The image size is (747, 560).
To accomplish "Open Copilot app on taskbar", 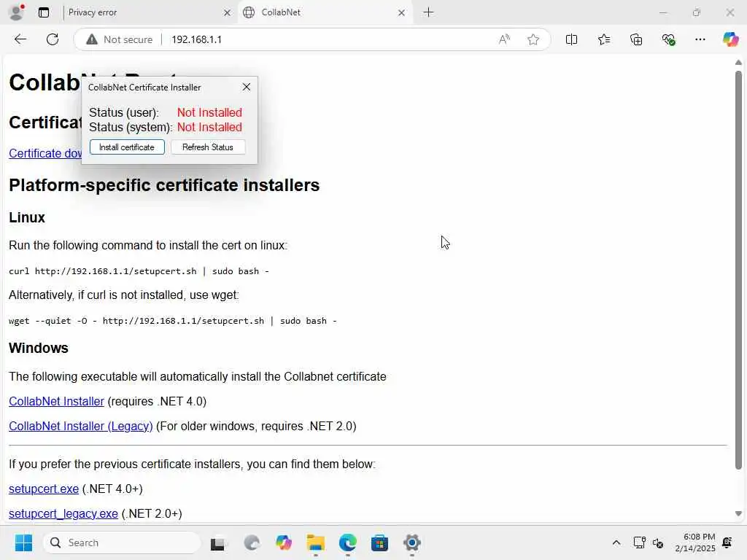I will point(284,542).
